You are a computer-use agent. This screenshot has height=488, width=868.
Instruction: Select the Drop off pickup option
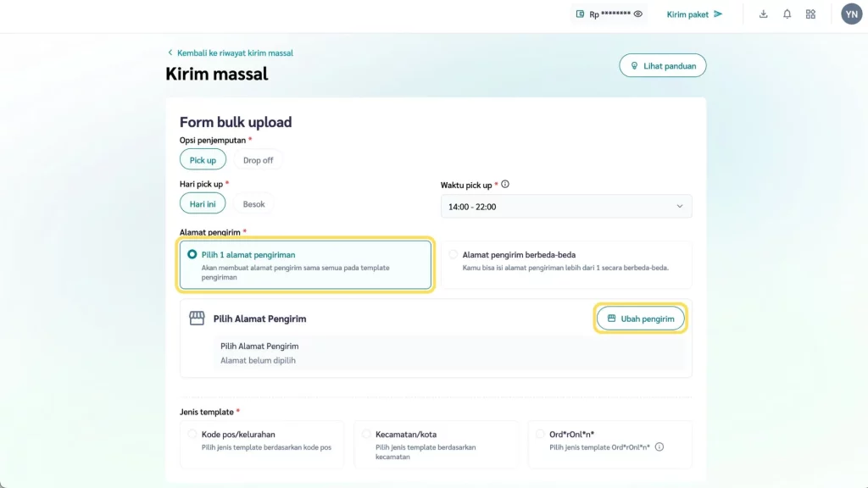(x=258, y=160)
